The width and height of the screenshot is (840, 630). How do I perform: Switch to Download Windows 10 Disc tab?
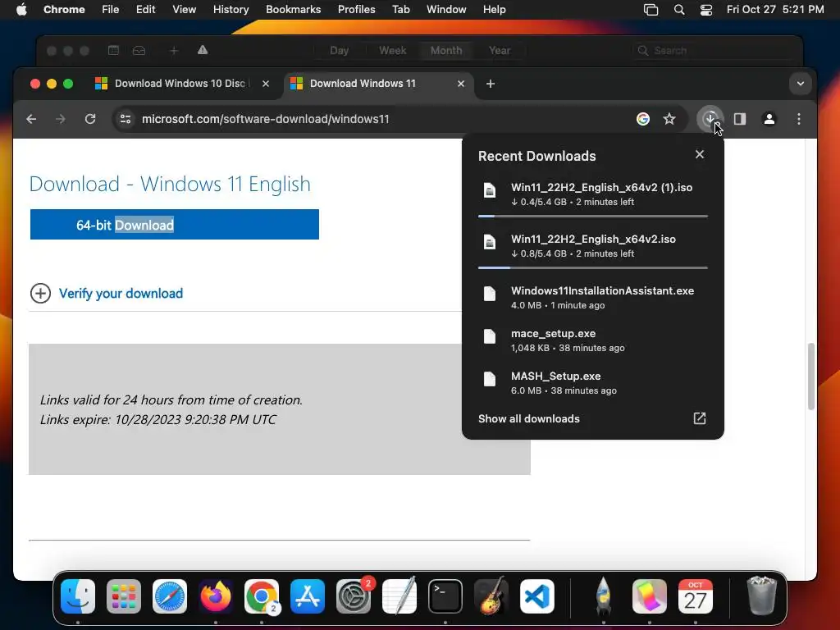click(x=182, y=84)
